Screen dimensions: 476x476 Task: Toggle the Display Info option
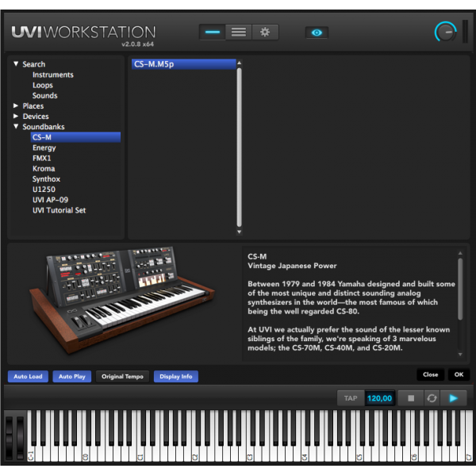[176, 376]
